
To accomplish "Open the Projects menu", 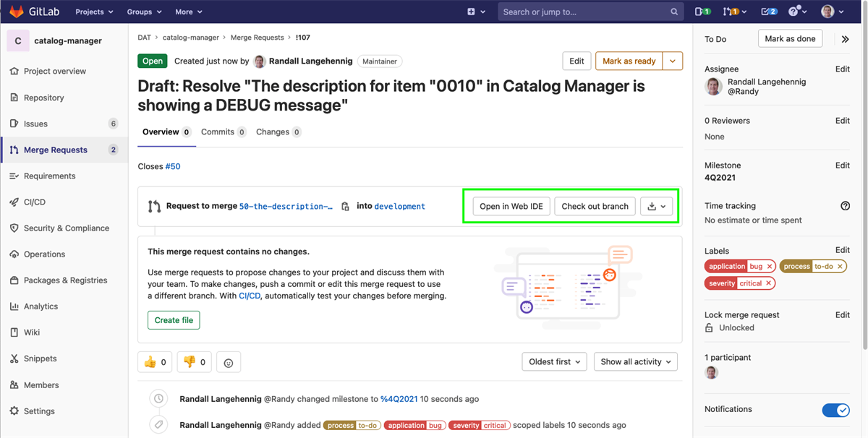I will pos(93,11).
